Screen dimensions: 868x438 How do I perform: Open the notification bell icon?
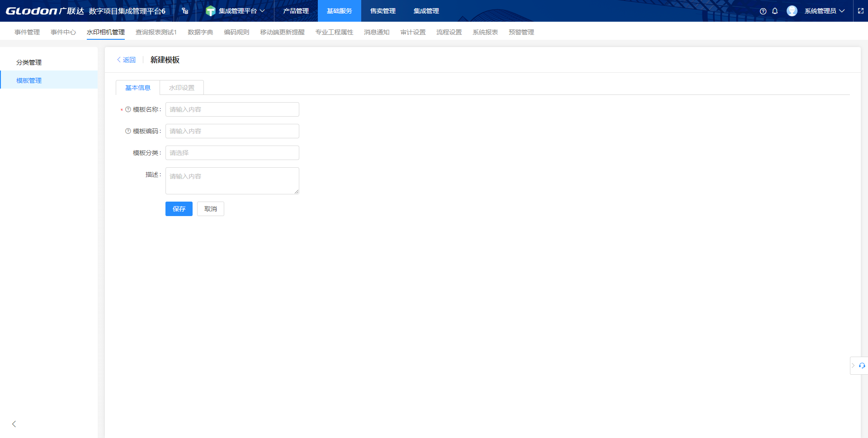(775, 11)
